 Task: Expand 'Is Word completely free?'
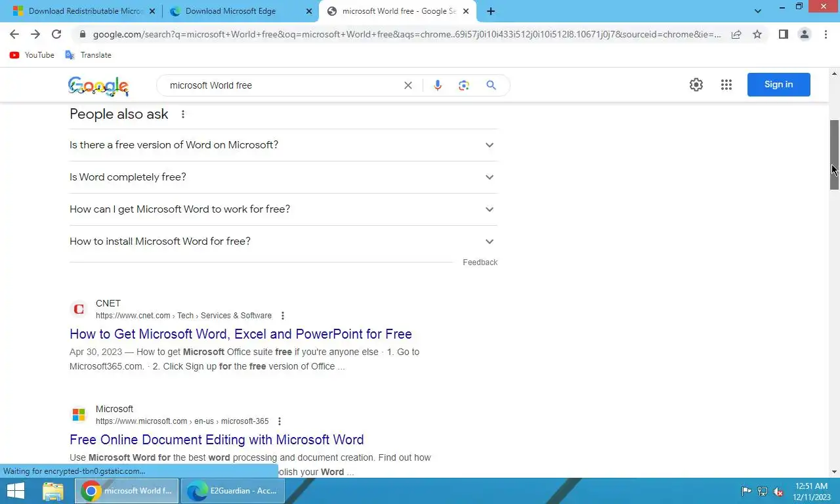point(283,177)
